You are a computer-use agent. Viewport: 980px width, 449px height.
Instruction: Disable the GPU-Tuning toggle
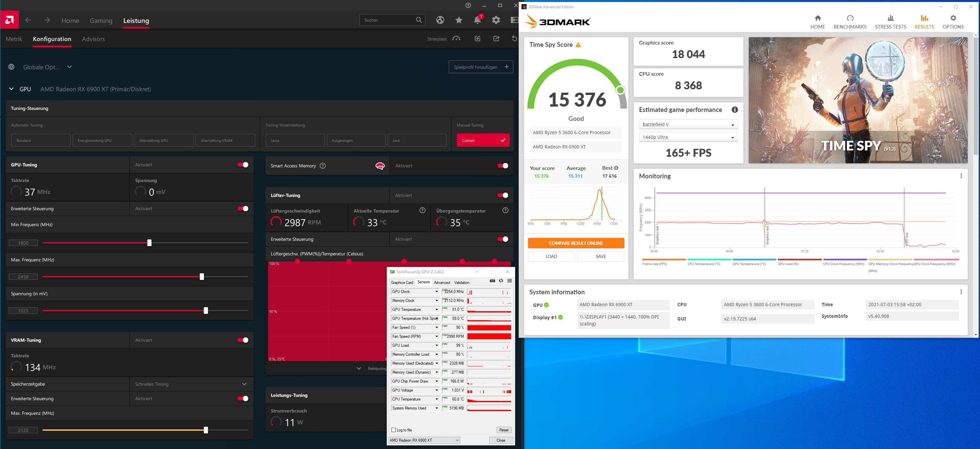pyautogui.click(x=243, y=165)
